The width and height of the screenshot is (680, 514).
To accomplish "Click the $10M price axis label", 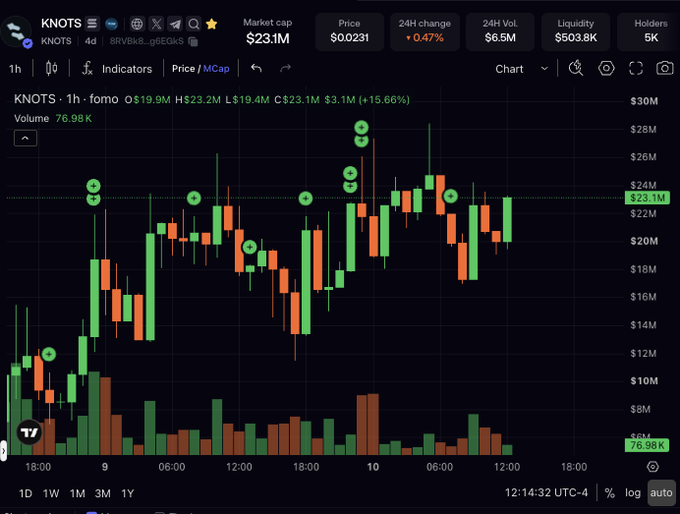I will 644,381.
